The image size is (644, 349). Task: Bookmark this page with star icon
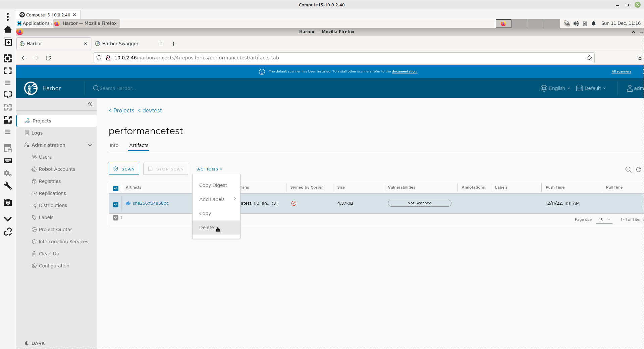(x=589, y=58)
